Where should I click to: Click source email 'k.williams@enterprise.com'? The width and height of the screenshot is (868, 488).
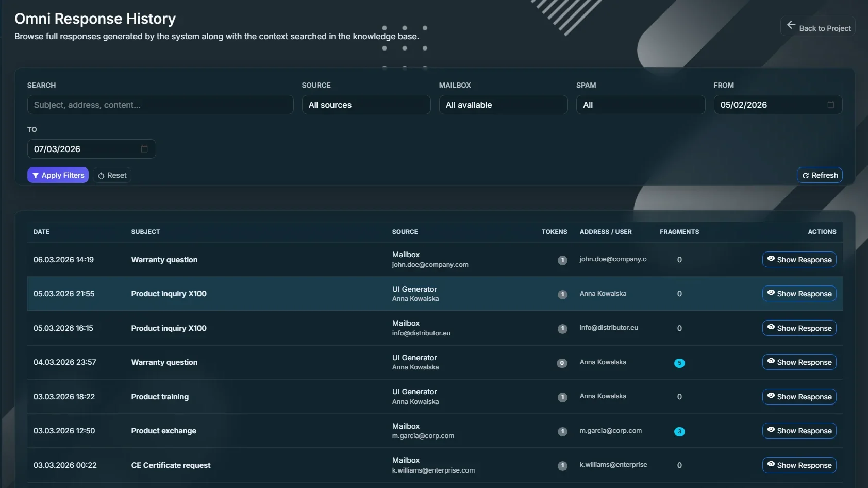[433, 470]
